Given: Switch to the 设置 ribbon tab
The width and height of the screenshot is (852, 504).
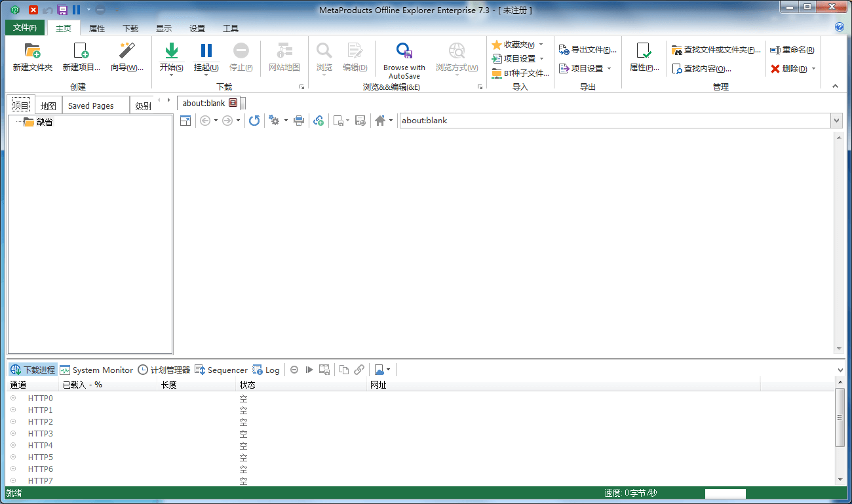Looking at the screenshot, I should coord(197,29).
